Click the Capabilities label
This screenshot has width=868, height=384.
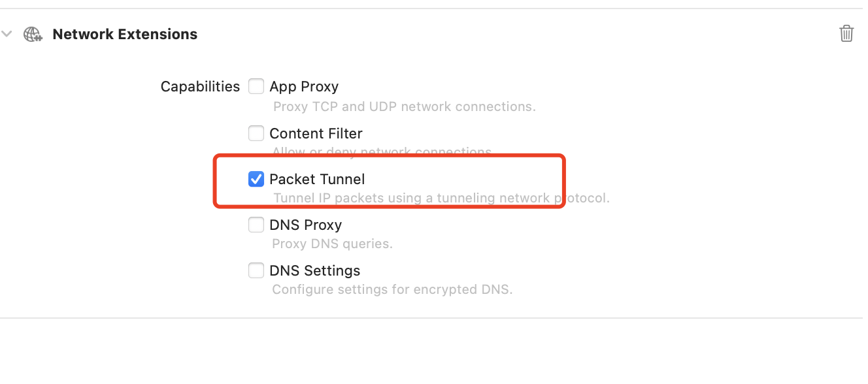coord(200,87)
